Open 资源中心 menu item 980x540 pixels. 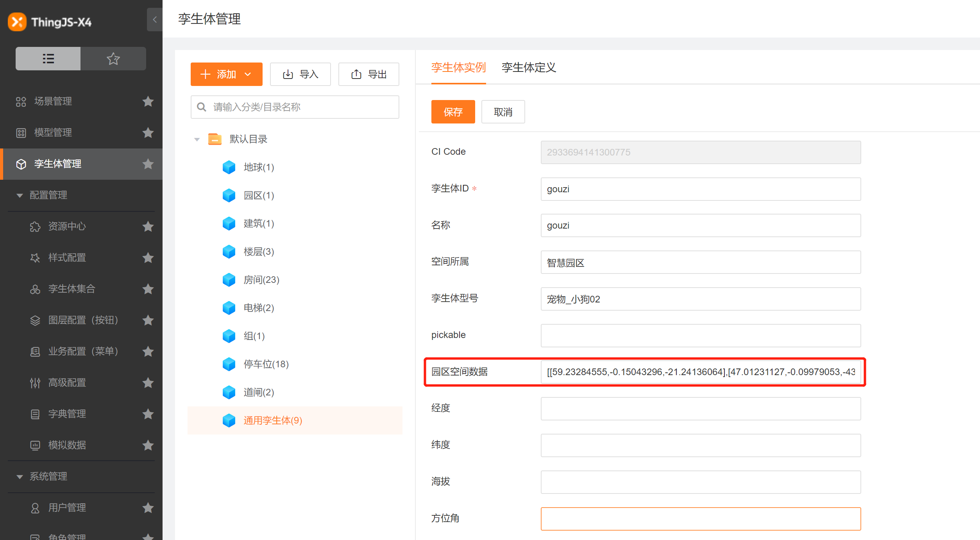[67, 226]
